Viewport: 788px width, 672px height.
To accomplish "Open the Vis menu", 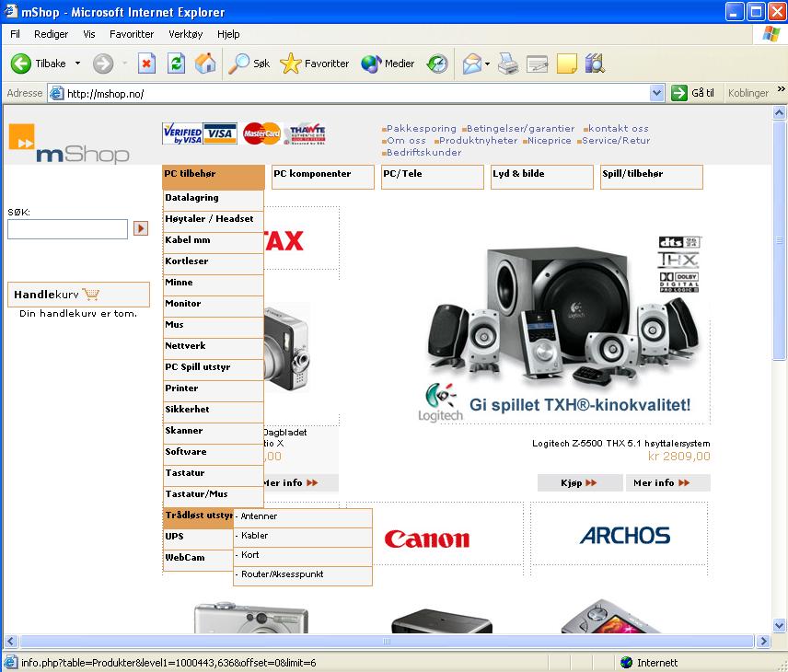I will [89, 34].
